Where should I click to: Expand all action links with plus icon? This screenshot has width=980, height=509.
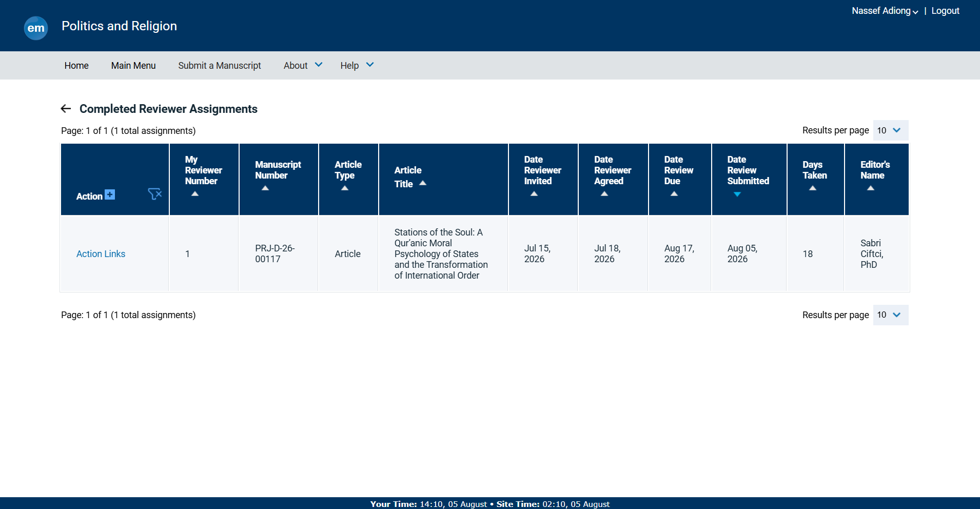click(x=110, y=194)
